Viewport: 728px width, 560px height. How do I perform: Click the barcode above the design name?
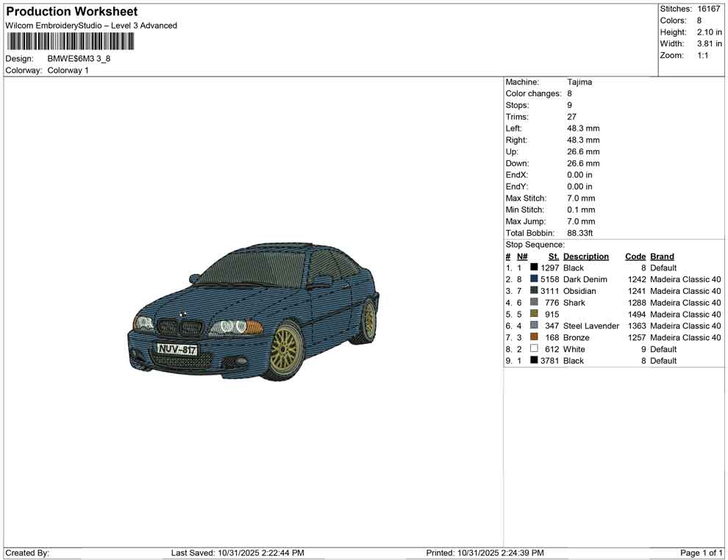click(x=70, y=40)
